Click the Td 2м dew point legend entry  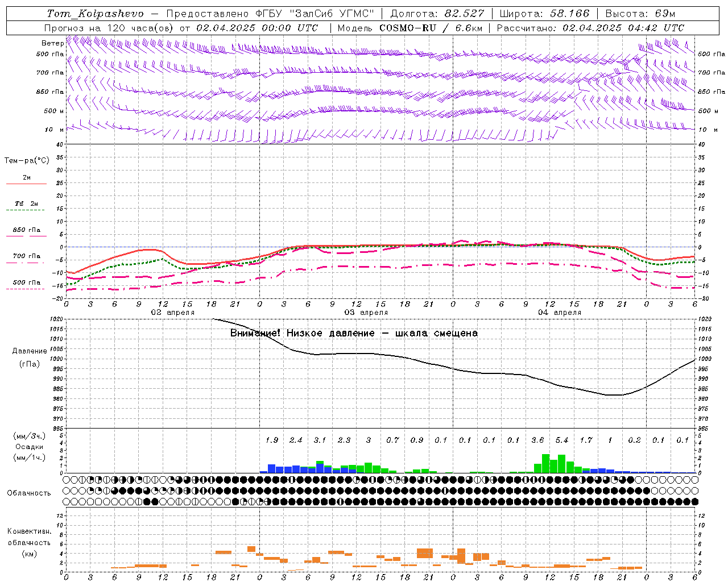pos(27,203)
